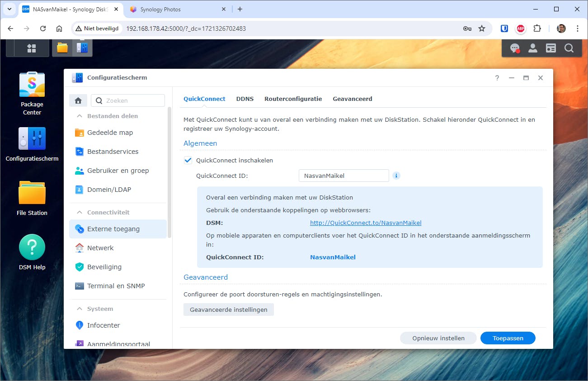
Task: Open Gedeelde map in sidebar
Action: [118, 133]
